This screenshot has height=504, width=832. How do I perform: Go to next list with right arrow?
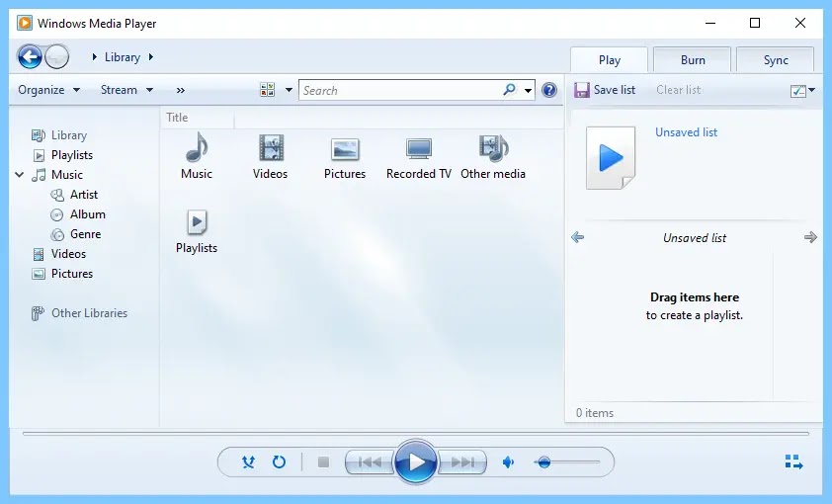810,237
